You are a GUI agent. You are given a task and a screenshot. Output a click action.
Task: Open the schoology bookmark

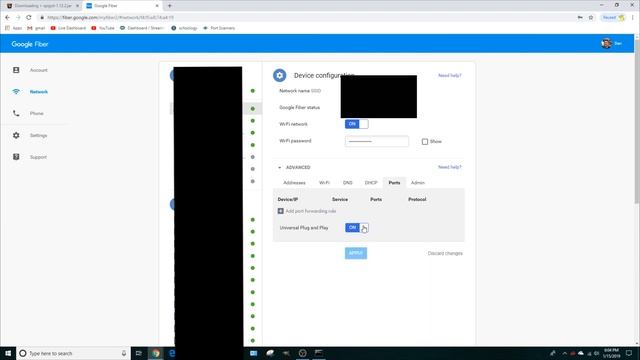point(184,28)
